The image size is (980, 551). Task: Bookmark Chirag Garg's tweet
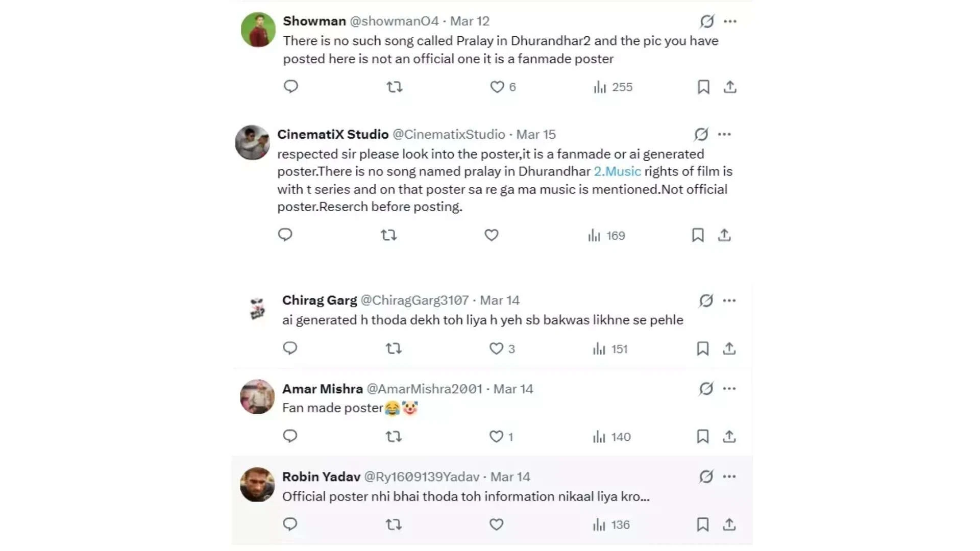point(703,348)
